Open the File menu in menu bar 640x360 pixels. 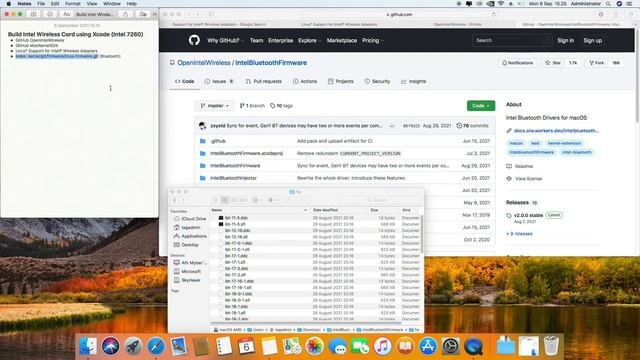(x=41, y=4)
